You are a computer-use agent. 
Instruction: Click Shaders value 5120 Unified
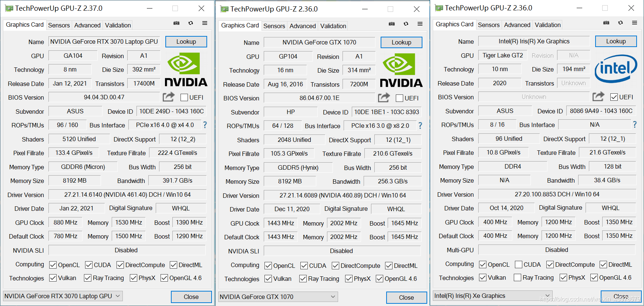pos(79,139)
